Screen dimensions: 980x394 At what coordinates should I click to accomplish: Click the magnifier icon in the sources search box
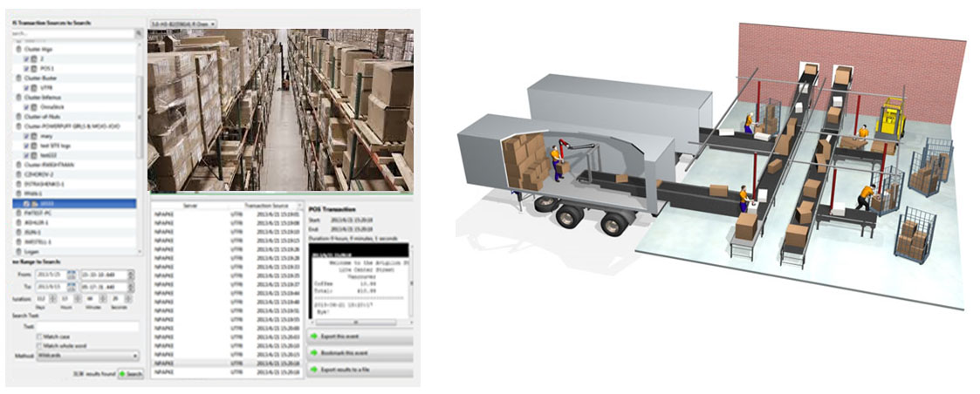pyautogui.click(x=139, y=33)
